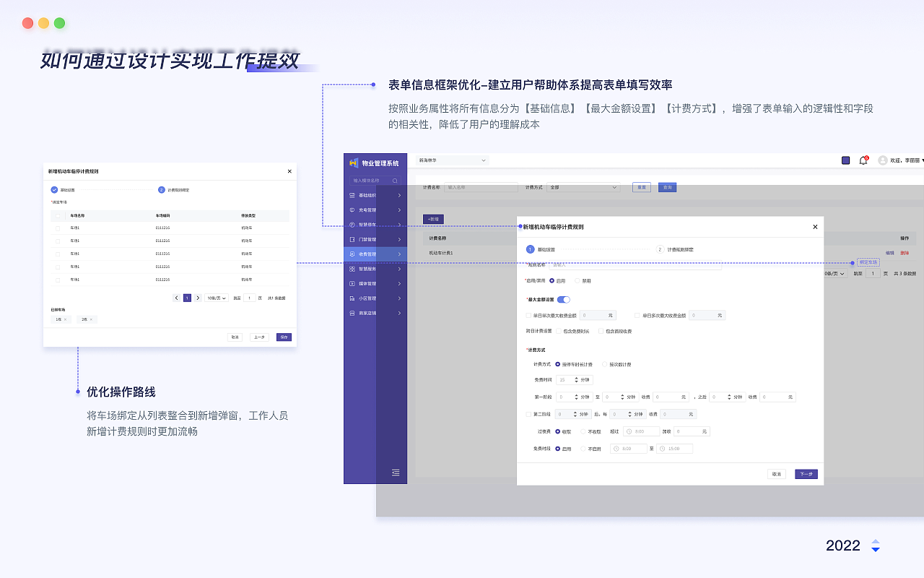Click the completed step 基础设置 check icon
This screenshot has height=578, width=924.
(54, 190)
